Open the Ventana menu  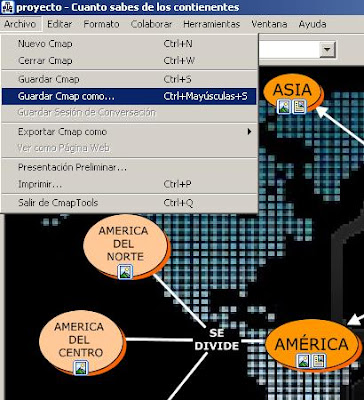pos(269,24)
